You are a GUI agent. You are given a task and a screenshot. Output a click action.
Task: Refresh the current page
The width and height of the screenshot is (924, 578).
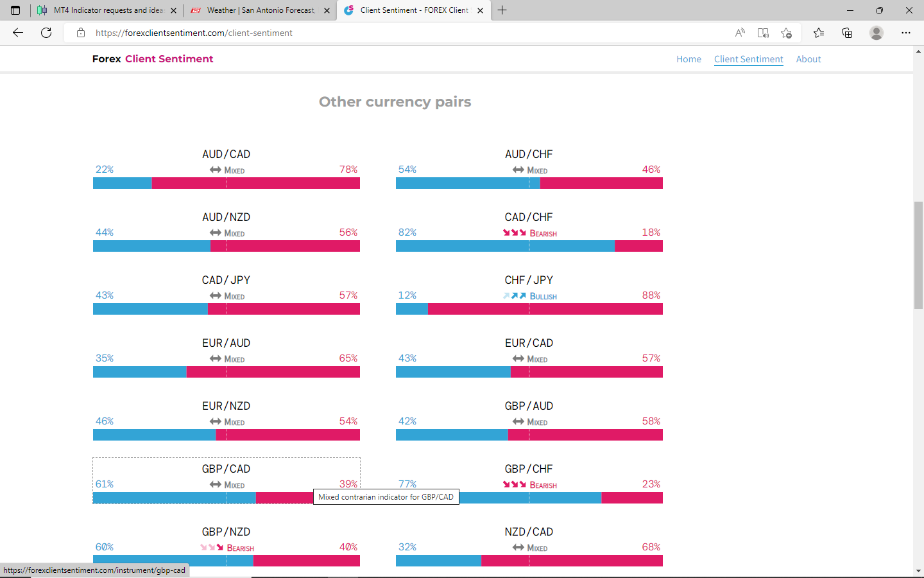(46, 33)
